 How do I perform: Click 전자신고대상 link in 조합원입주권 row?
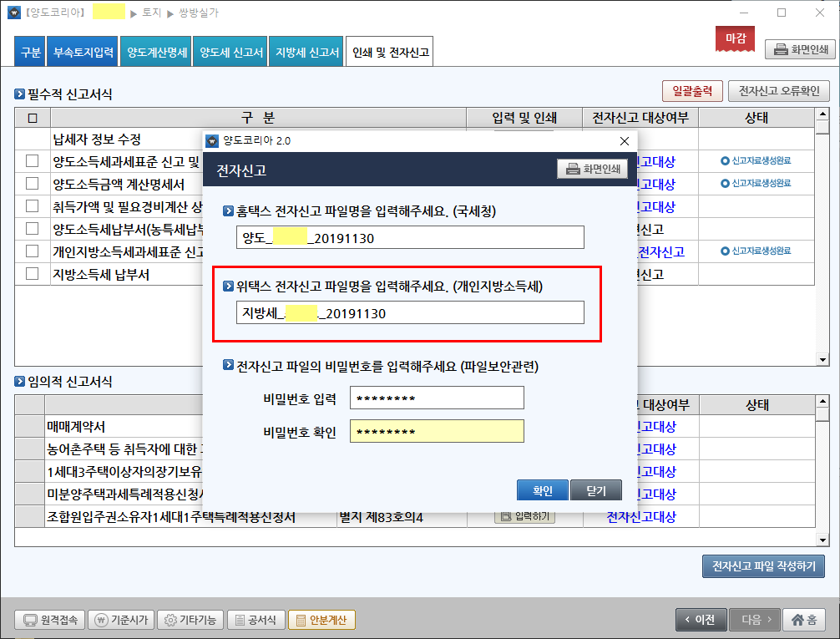(x=640, y=517)
